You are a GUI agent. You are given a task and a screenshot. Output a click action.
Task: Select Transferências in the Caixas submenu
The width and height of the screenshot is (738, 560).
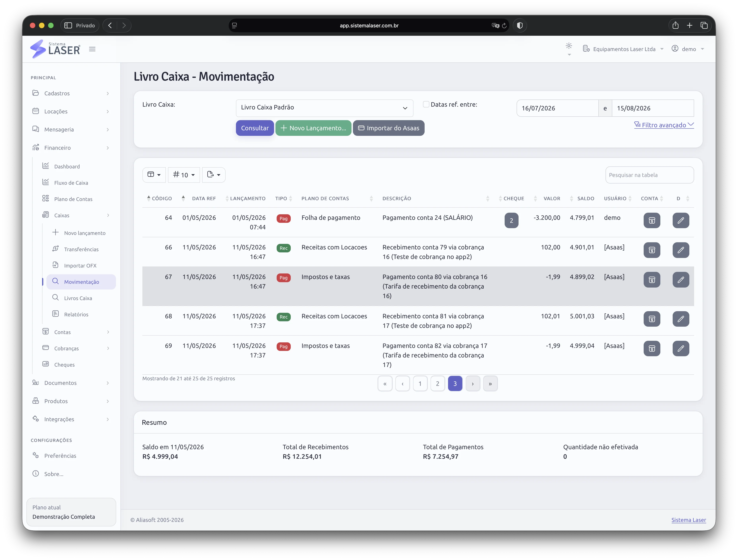(81, 249)
